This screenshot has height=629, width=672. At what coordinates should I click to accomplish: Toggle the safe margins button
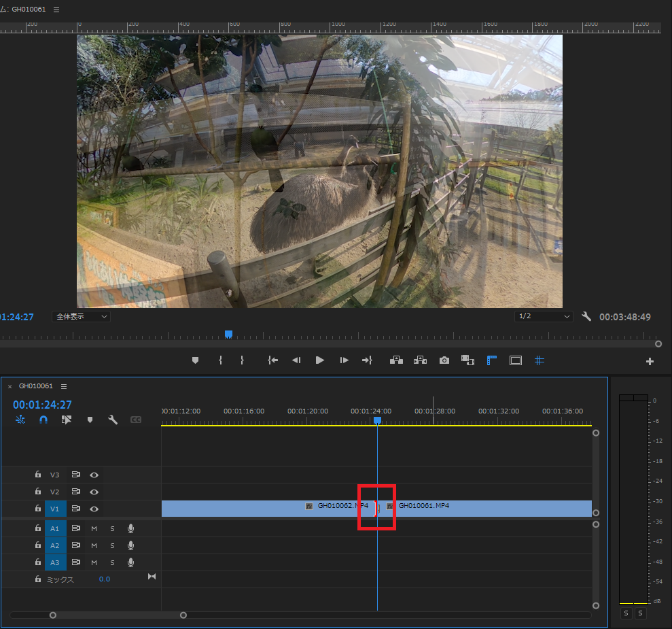click(x=516, y=360)
